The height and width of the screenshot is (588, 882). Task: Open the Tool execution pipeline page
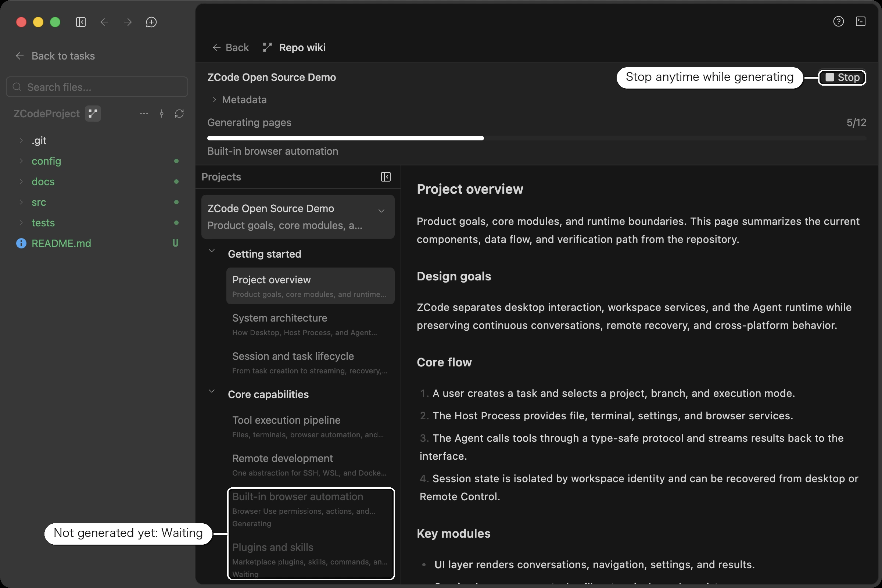pyautogui.click(x=311, y=426)
